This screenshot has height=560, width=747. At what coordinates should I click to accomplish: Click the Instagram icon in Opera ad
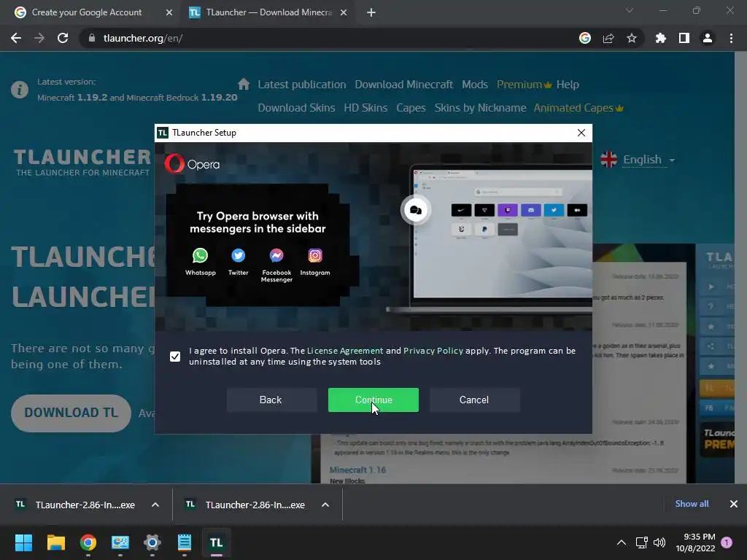315,256
